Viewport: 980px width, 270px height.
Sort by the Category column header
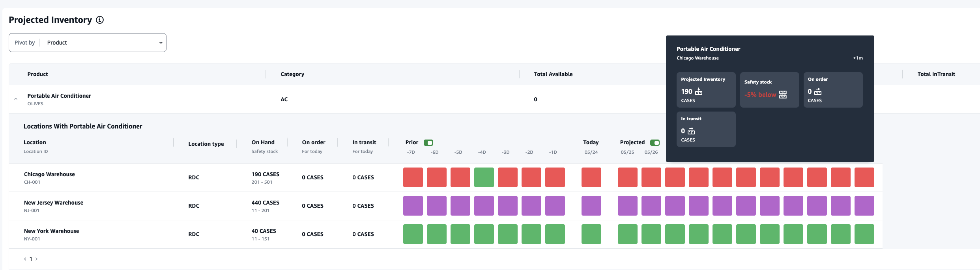[292, 74]
